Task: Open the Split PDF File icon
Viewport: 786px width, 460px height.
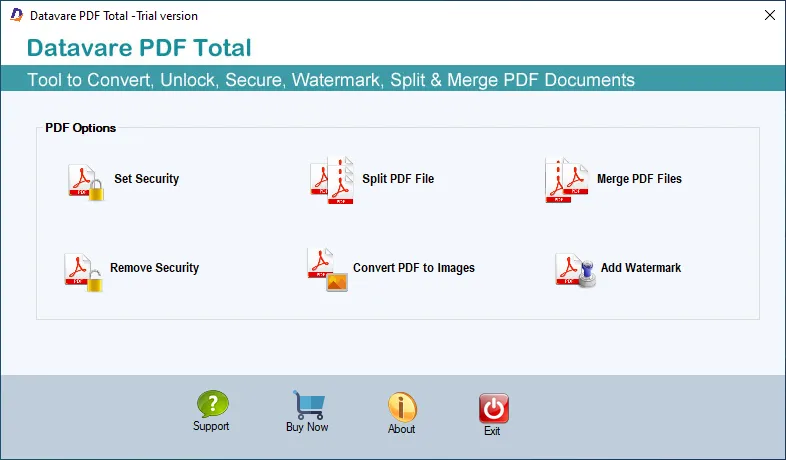Action: click(332, 180)
